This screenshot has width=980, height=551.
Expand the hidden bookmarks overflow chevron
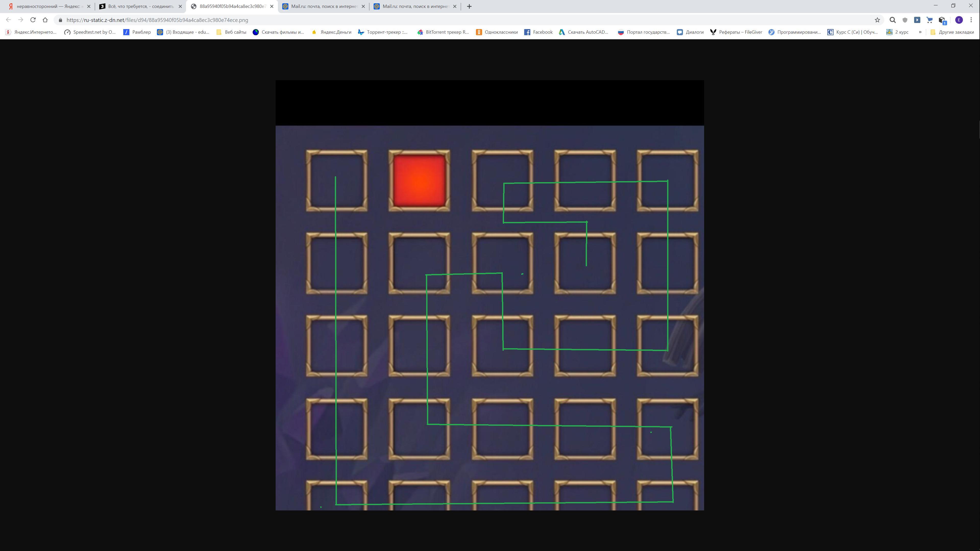(x=920, y=32)
